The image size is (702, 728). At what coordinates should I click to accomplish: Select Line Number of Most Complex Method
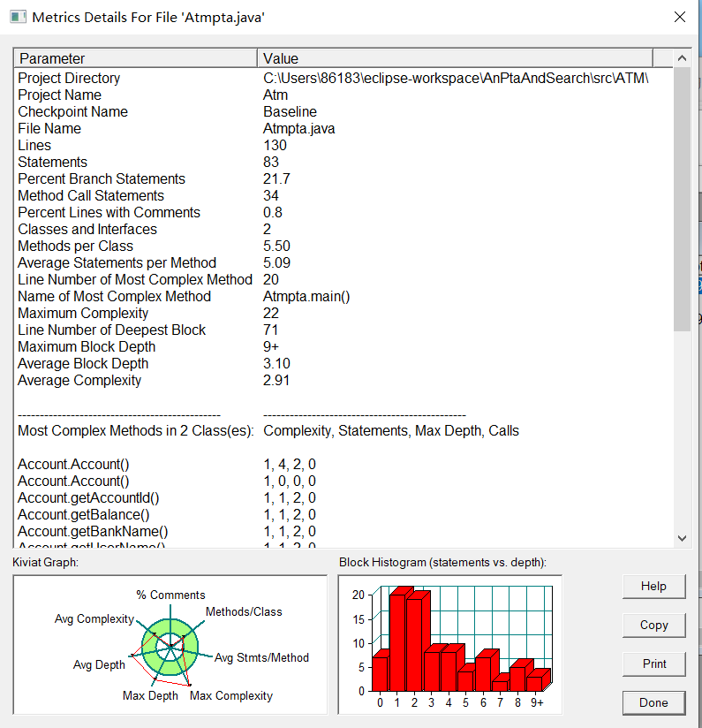pyautogui.click(x=343, y=279)
